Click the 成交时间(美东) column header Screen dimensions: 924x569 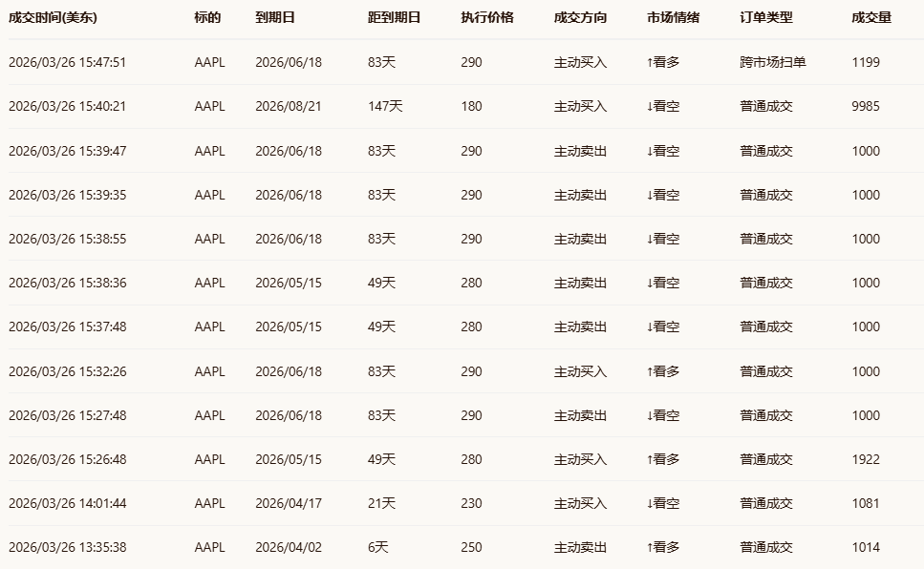[53, 18]
